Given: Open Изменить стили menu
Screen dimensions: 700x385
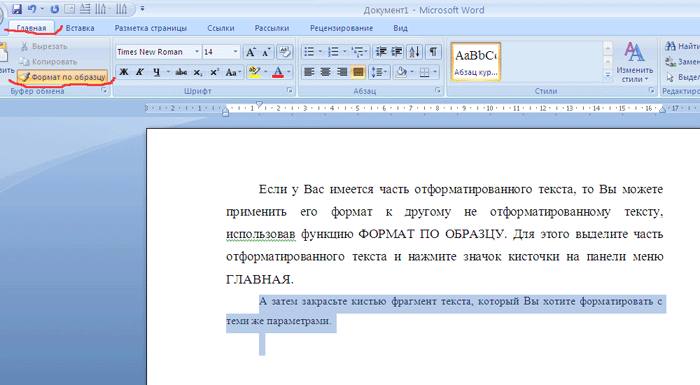Looking at the screenshot, I should 634,62.
